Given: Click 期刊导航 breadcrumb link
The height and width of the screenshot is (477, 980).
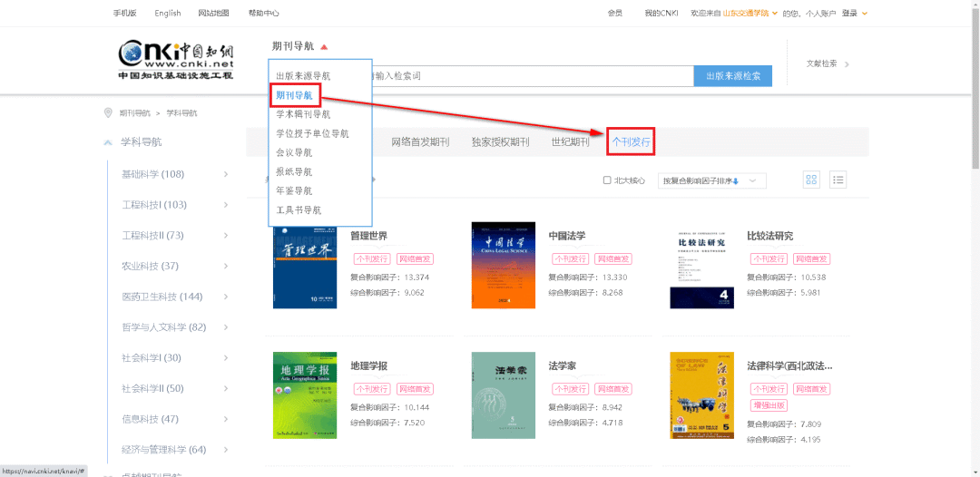Looking at the screenshot, I should point(135,113).
